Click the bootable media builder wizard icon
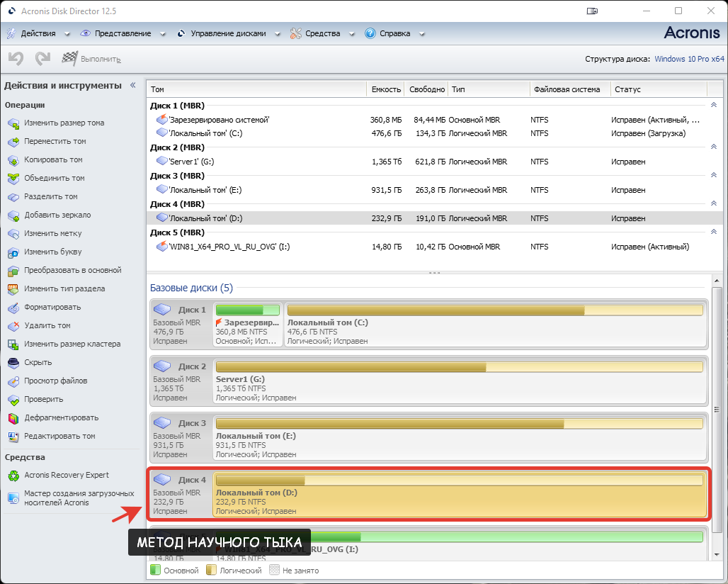Image resolution: width=728 pixels, height=584 pixels. tap(13, 498)
